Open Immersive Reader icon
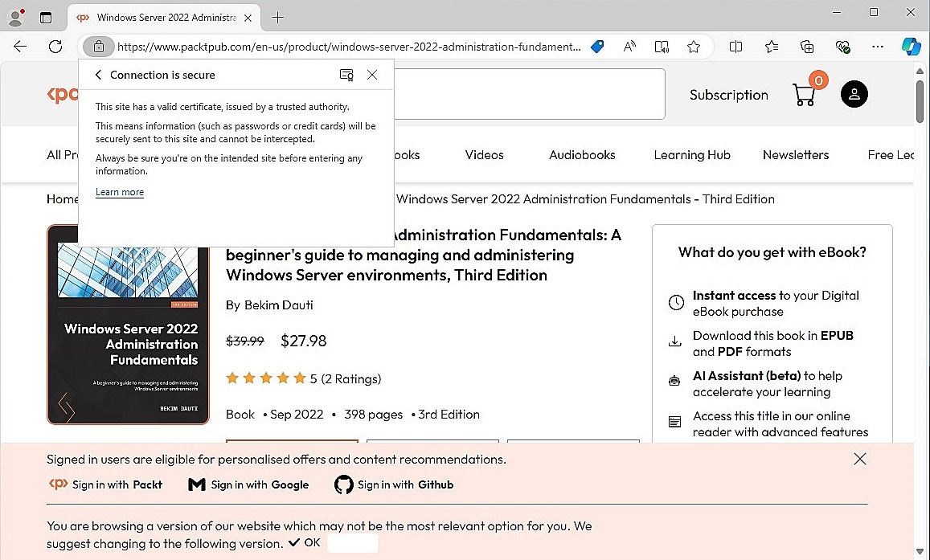Image resolution: width=930 pixels, height=560 pixels. [x=662, y=47]
